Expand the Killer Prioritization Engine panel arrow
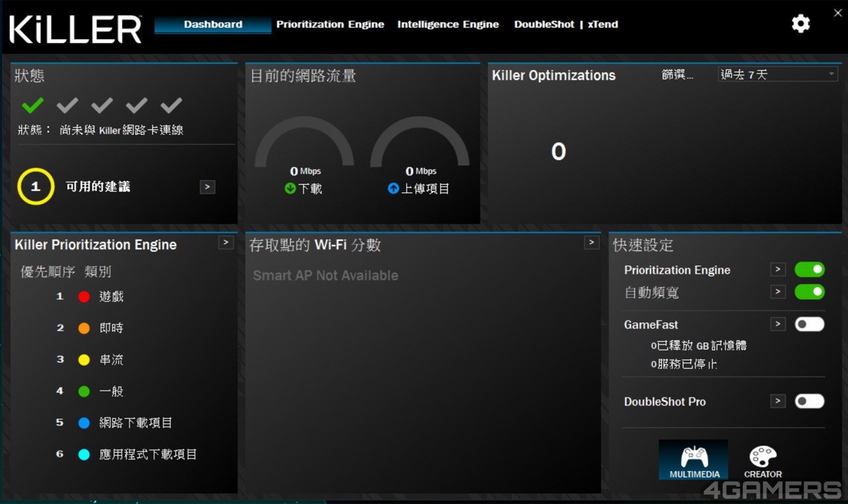Viewport: 848px width, 504px height. [226, 243]
